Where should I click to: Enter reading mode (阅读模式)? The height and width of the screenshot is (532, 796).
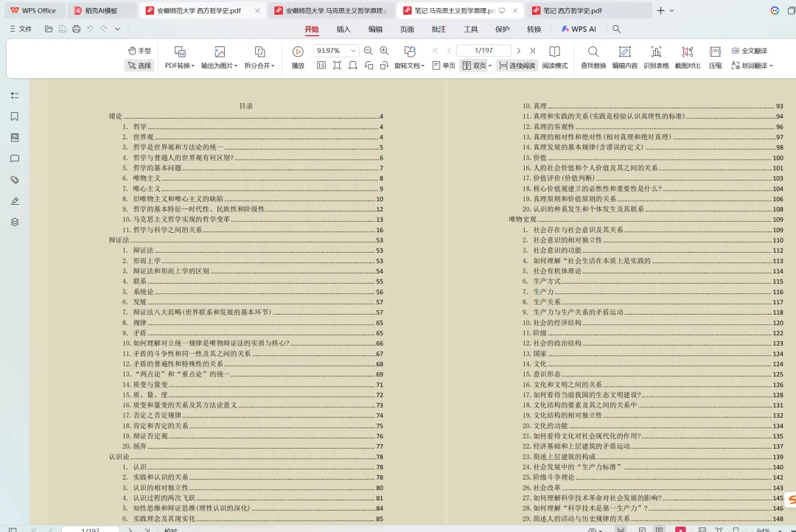(x=554, y=58)
